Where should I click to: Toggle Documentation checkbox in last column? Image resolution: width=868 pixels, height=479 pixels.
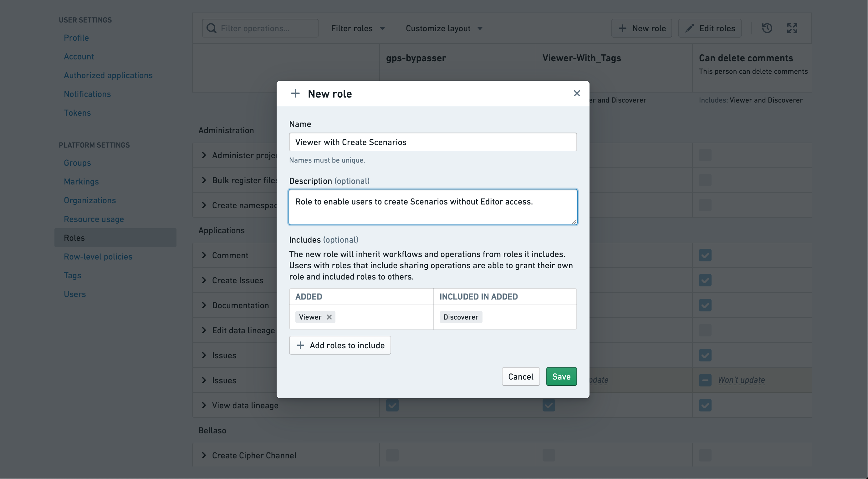[705, 305]
